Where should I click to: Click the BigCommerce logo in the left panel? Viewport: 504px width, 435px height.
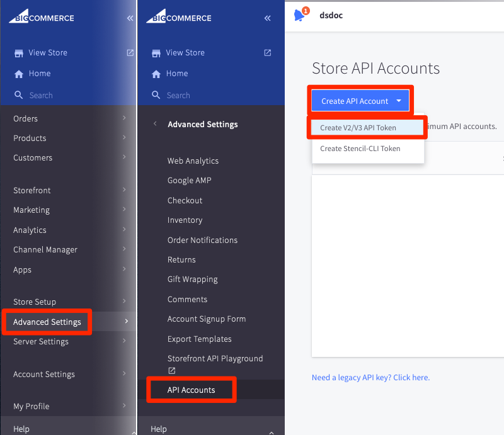click(42, 16)
